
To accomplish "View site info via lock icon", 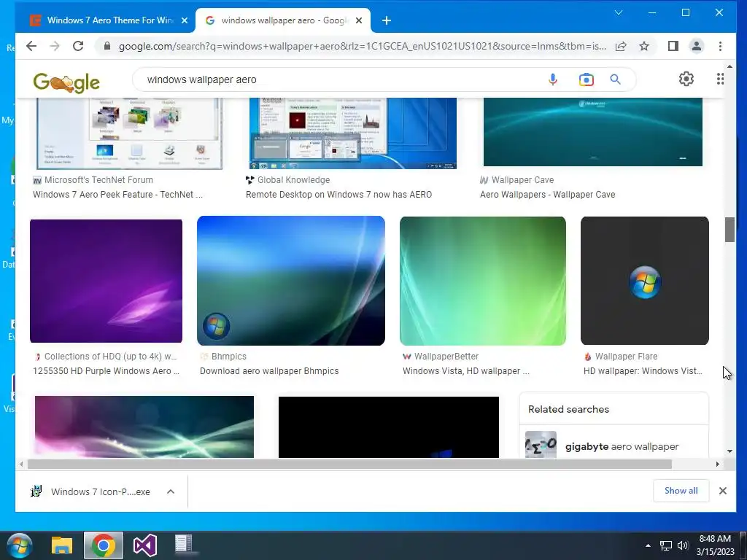I will (x=107, y=46).
